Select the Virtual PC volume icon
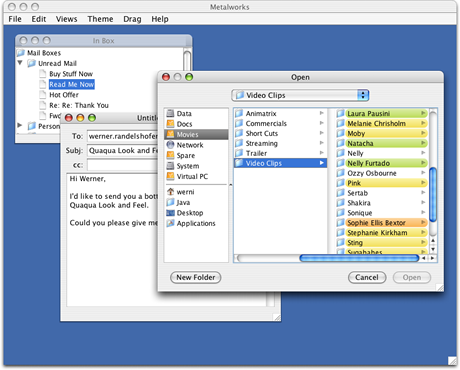 (x=170, y=176)
